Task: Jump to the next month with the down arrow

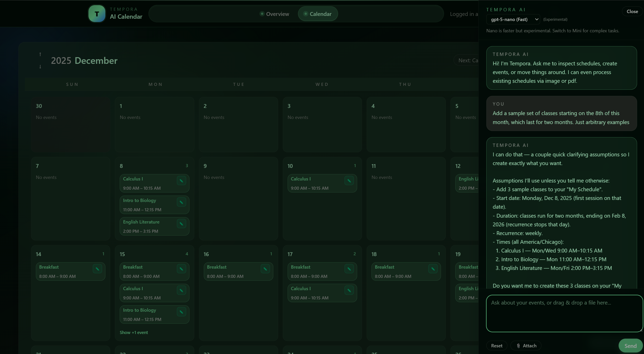Action: tap(40, 67)
